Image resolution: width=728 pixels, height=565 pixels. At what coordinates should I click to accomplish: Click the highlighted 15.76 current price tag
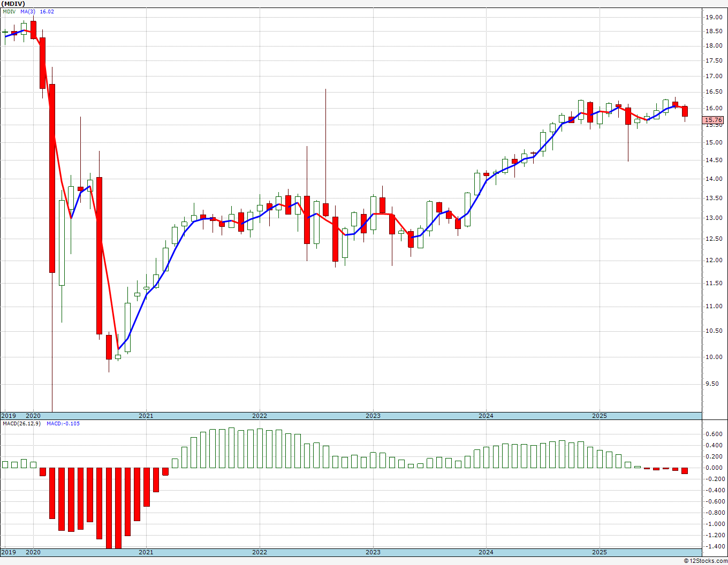(714, 120)
